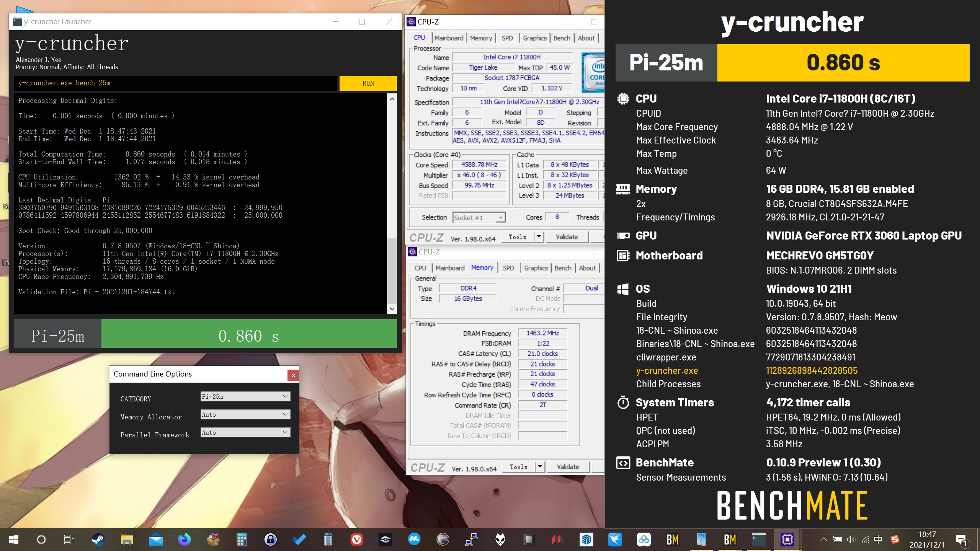Screen dimensions: 980x551
Task: Switch to Memory tab in upper CPU-Z
Action: [481, 38]
